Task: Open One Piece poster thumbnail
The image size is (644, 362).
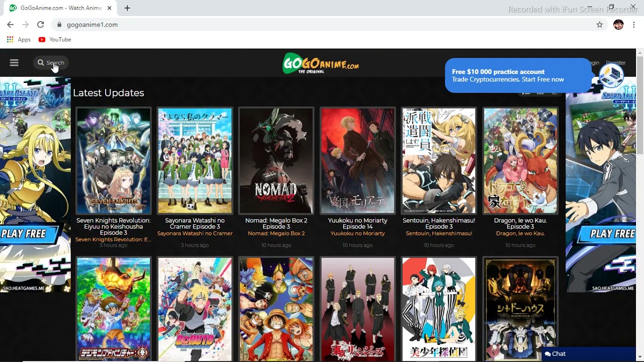Action: click(276, 309)
